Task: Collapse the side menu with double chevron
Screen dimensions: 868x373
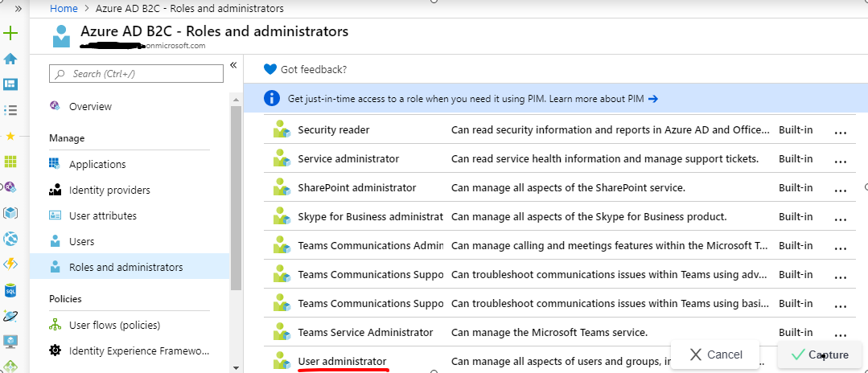Action: tap(233, 65)
